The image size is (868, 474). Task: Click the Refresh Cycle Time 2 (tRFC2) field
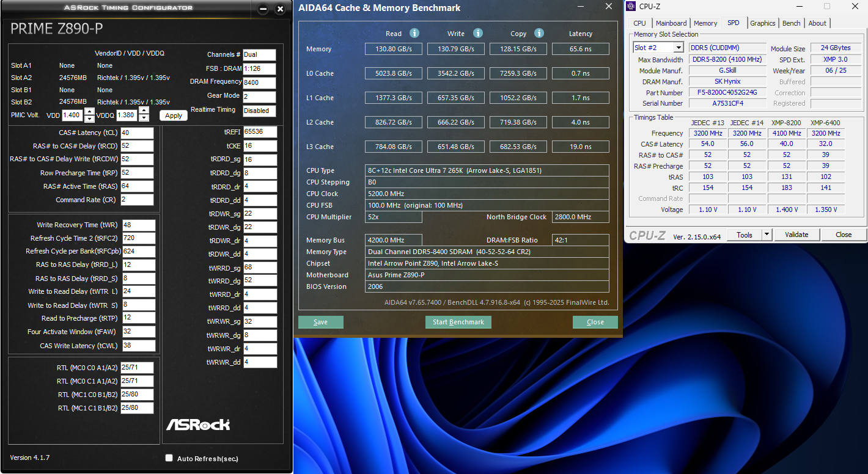(139, 238)
